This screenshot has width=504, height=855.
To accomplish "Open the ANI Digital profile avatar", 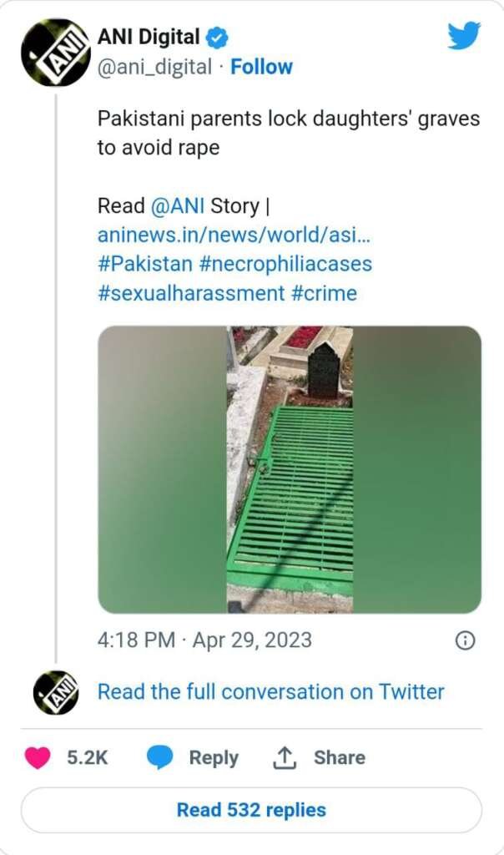I will pyautogui.click(x=56, y=53).
